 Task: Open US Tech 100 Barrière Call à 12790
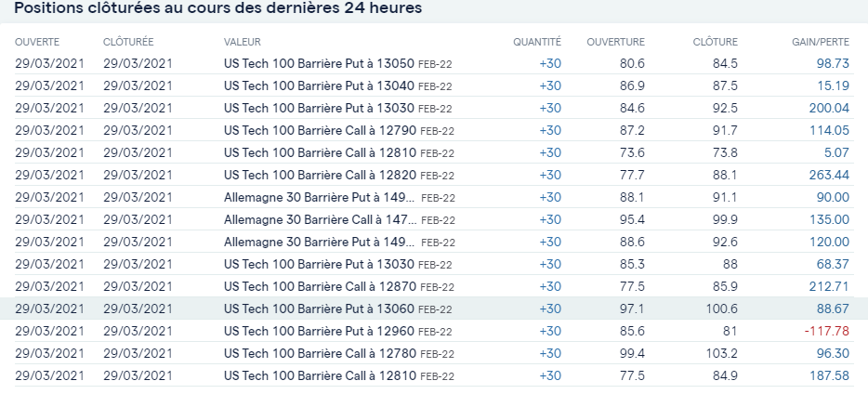pyautogui.click(x=320, y=130)
